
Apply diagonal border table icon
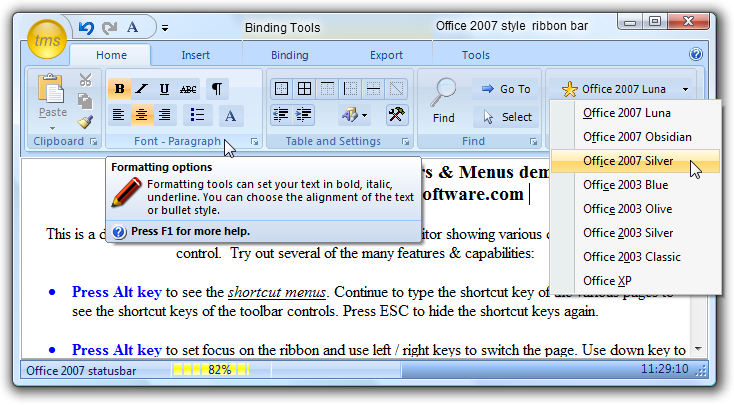click(396, 88)
